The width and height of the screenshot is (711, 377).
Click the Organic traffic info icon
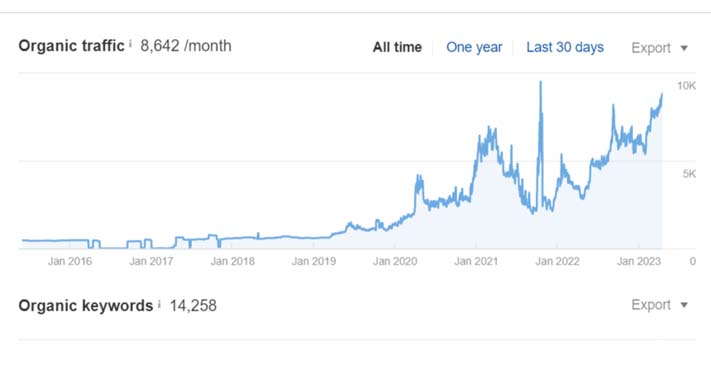tap(130, 44)
